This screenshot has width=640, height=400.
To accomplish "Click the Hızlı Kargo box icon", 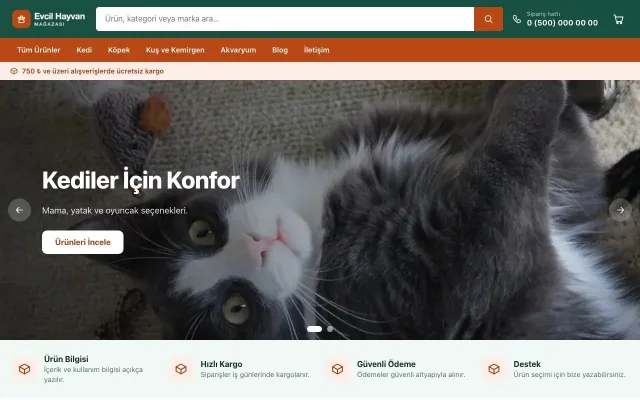I will coord(181,369).
